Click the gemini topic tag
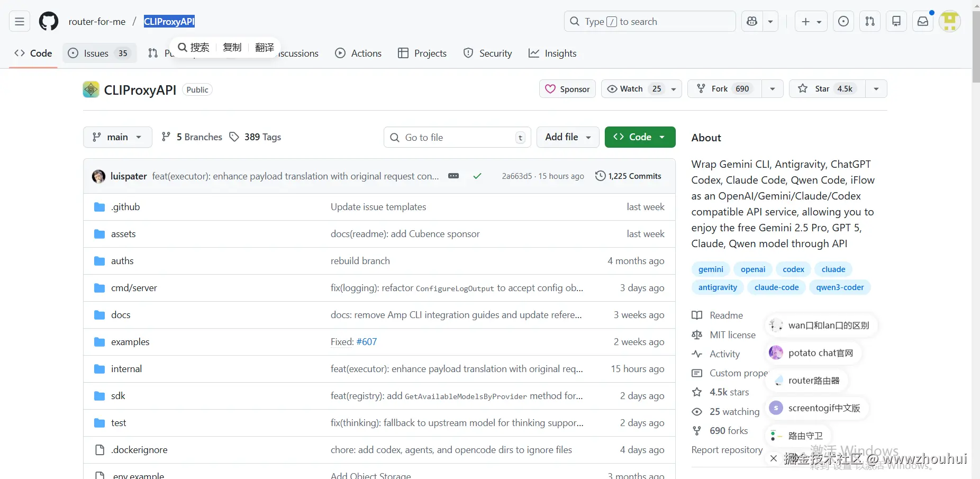The image size is (980, 479). tap(711, 269)
